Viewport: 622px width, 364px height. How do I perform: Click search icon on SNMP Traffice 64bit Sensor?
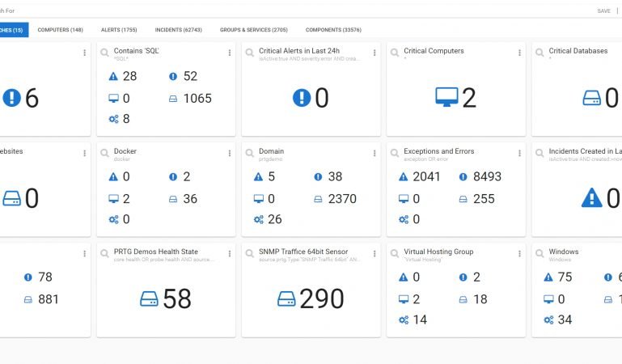click(249, 253)
